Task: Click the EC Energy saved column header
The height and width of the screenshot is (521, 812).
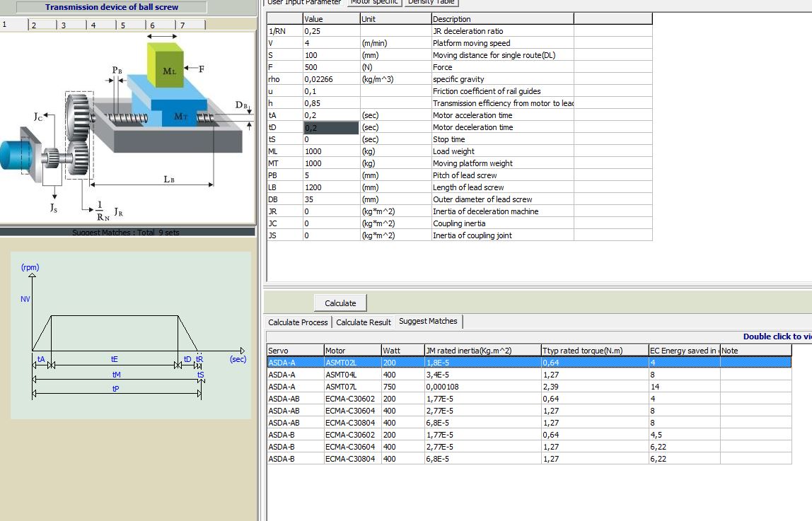Action: coord(684,350)
